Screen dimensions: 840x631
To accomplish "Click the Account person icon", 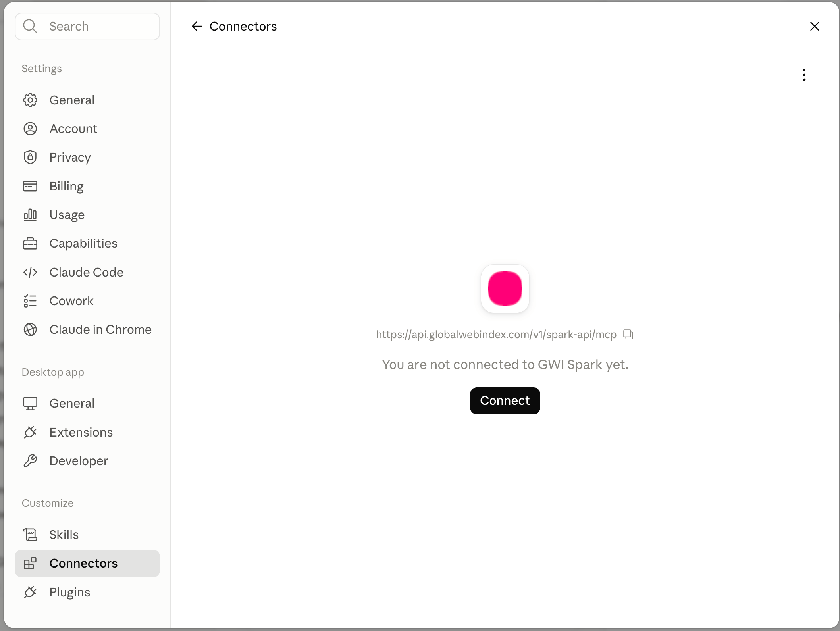I will (30, 129).
